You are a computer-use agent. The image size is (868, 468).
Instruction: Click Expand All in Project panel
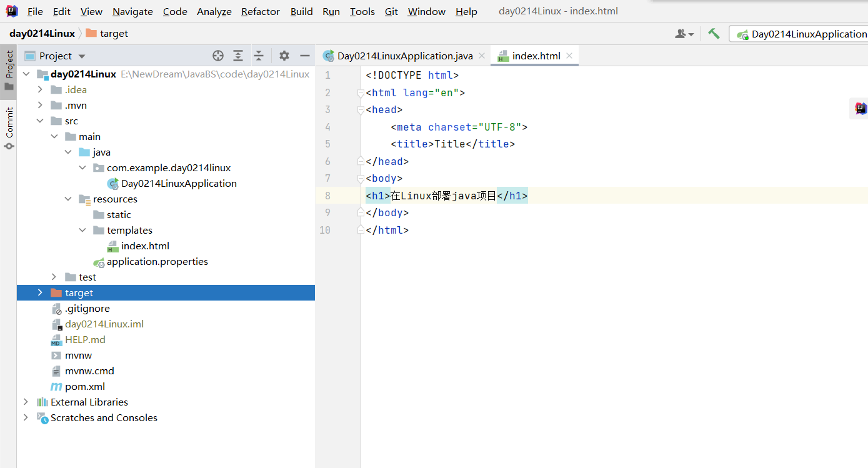pos(238,56)
